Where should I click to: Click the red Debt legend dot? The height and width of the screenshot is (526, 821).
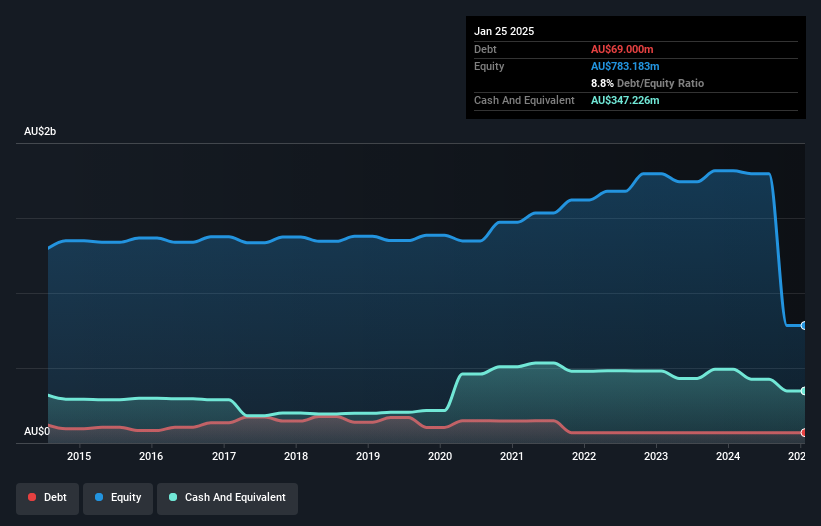[x=32, y=497]
